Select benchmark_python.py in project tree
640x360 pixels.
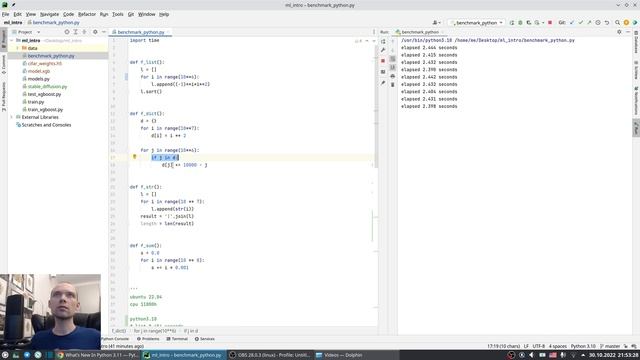coord(51,56)
